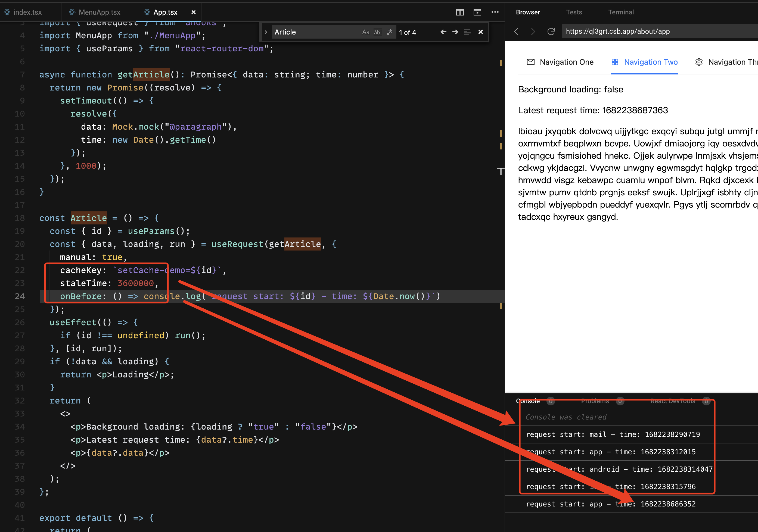Select the Navigation Two link
The height and width of the screenshot is (532, 758).
tap(650, 62)
